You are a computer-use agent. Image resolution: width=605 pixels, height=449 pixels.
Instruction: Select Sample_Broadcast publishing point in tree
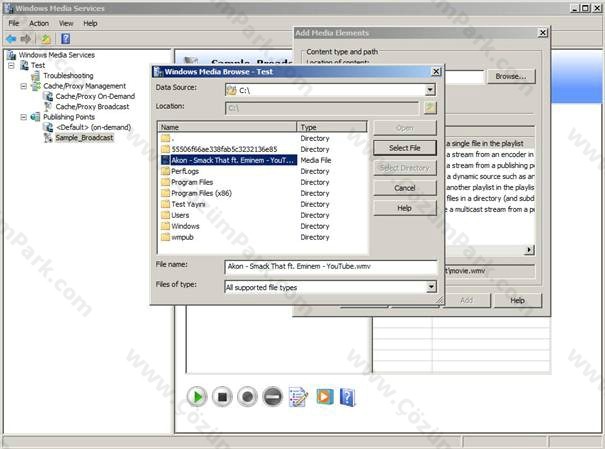pyautogui.click(x=84, y=138)
